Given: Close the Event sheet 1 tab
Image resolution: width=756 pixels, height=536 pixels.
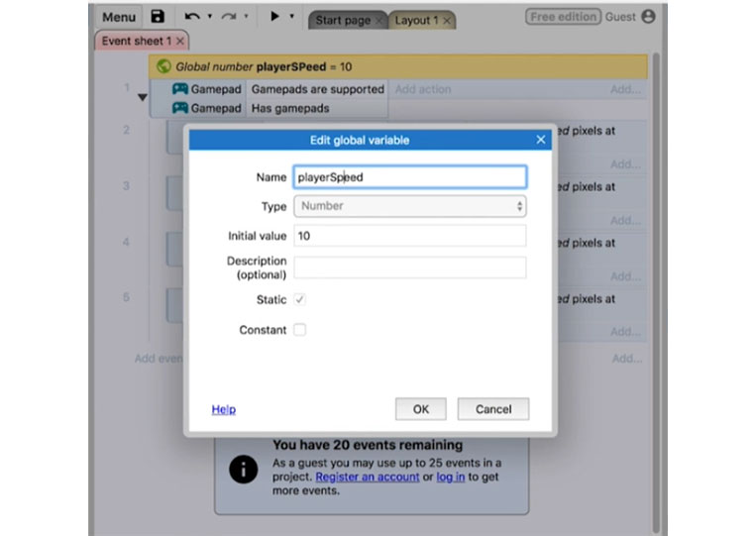Looking at the screenshot, I should coord(180,41).
